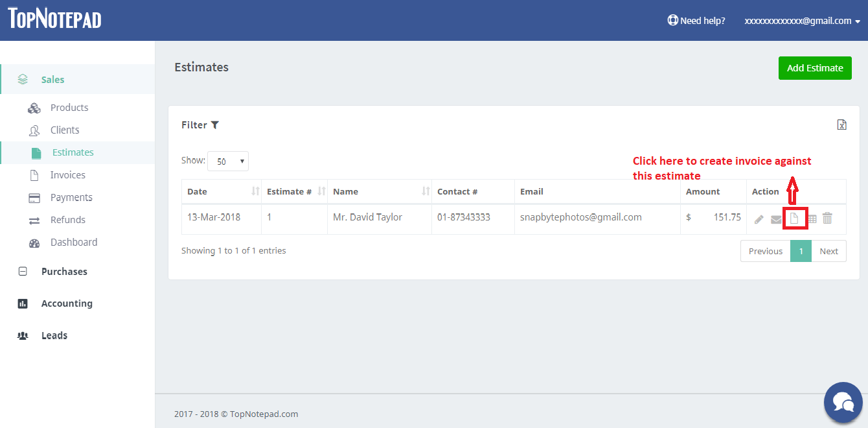This screenshot has width=868, height=428.
Task: Select page 1 in pagination
Action: tap(801, 251)
